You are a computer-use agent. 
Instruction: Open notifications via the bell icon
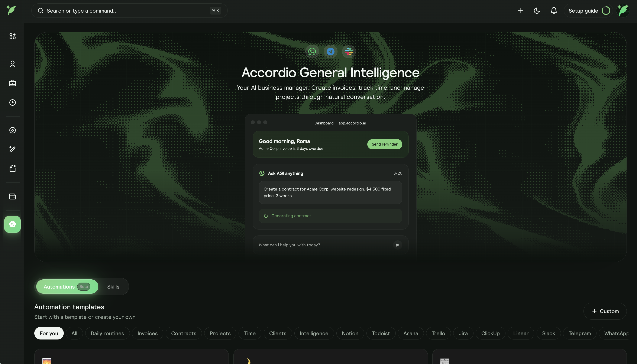(553, 10)
